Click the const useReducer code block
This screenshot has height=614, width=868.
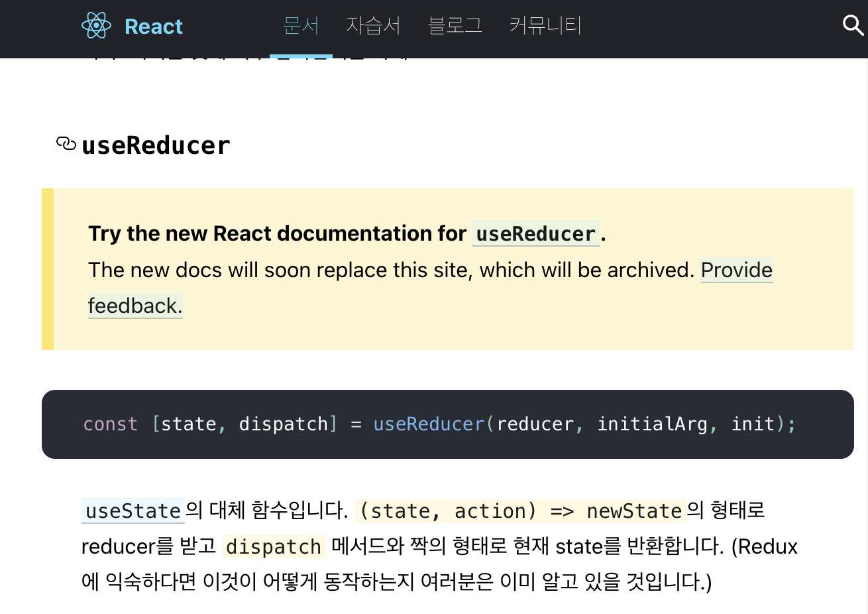pos(448,424)
